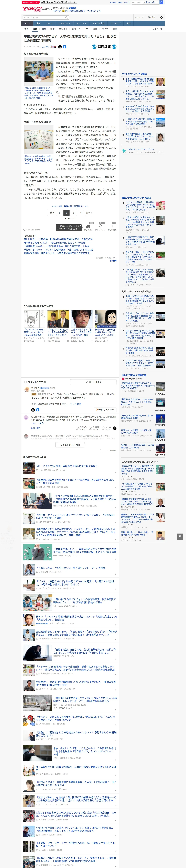This screenshot has width=186, height=868.
Task: Expand second comment with もっと見る
Action: click(x=39, y=423)
